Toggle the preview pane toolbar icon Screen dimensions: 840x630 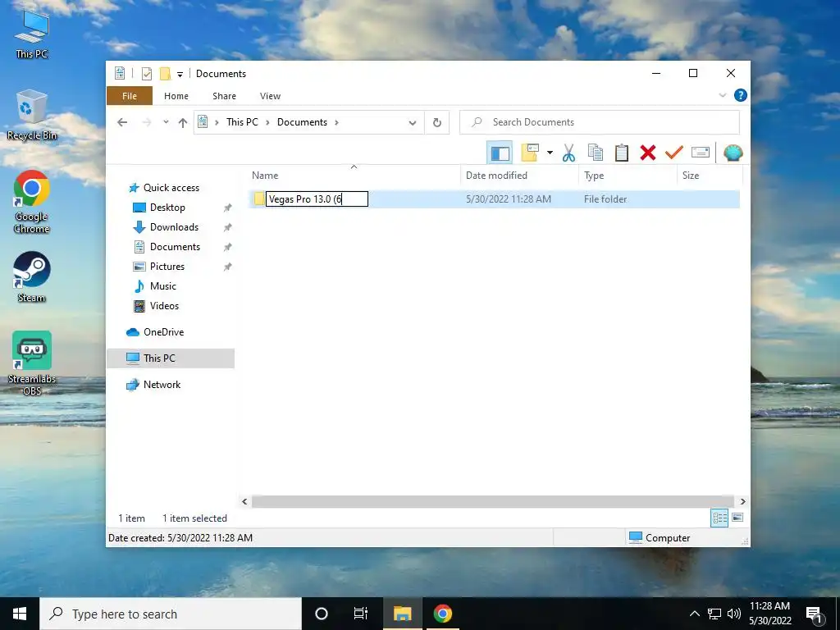pos(500,153)
